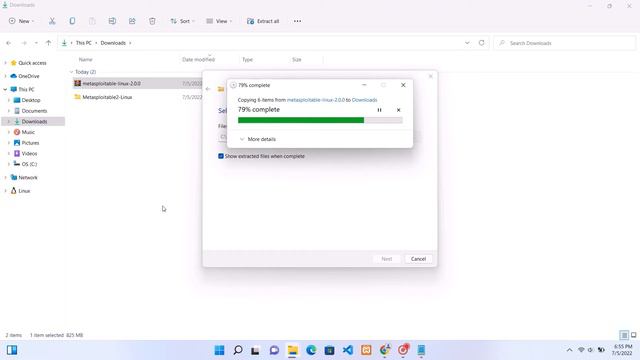Click Extract all in the toolbar
This screenshot has width=640, height=360.
pos(263,21)
